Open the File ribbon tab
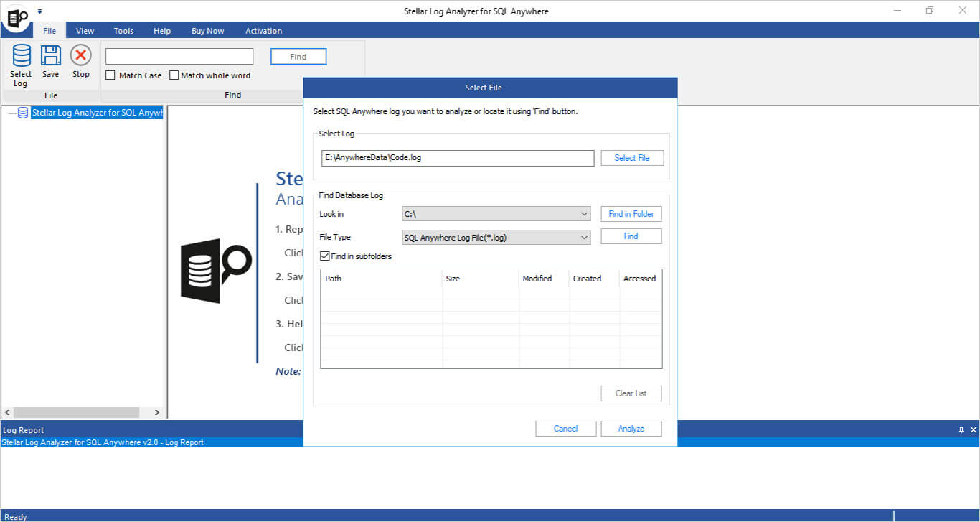 pos(50,31)
